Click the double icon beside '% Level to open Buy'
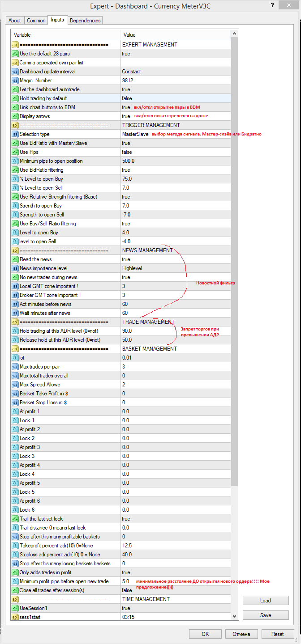This screenshot has width=301, height=644. coord(15,179)
